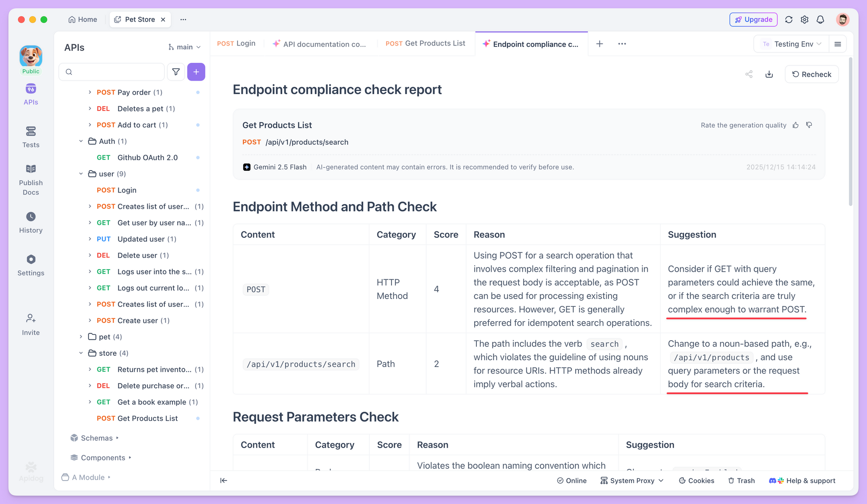Collapse the user folder in the API tree
This screenshot has width=867, height=504.
(x=81, y=173)
